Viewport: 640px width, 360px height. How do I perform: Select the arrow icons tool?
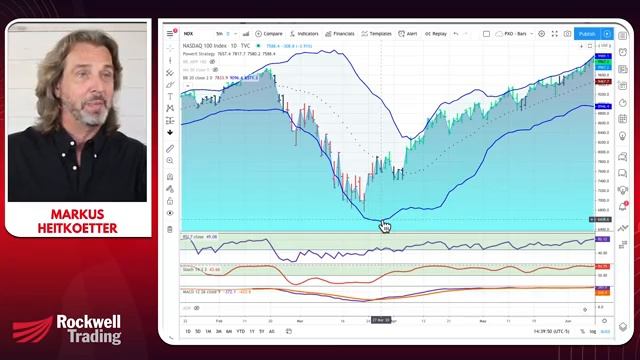(x=170, y=132)
